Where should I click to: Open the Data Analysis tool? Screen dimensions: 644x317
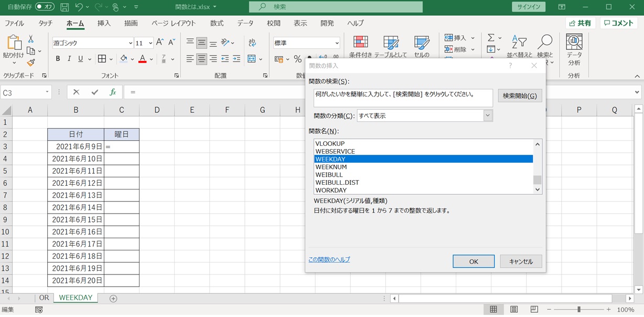click(574, 50)
